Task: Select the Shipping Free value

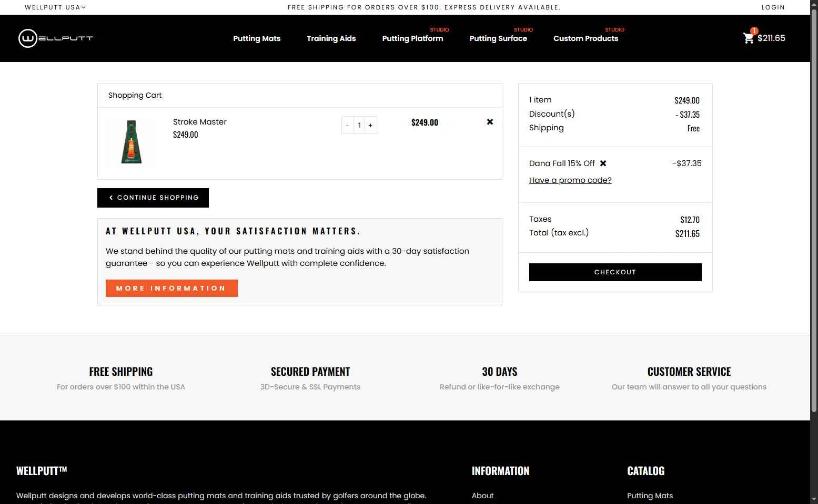Action: [693, 128]
